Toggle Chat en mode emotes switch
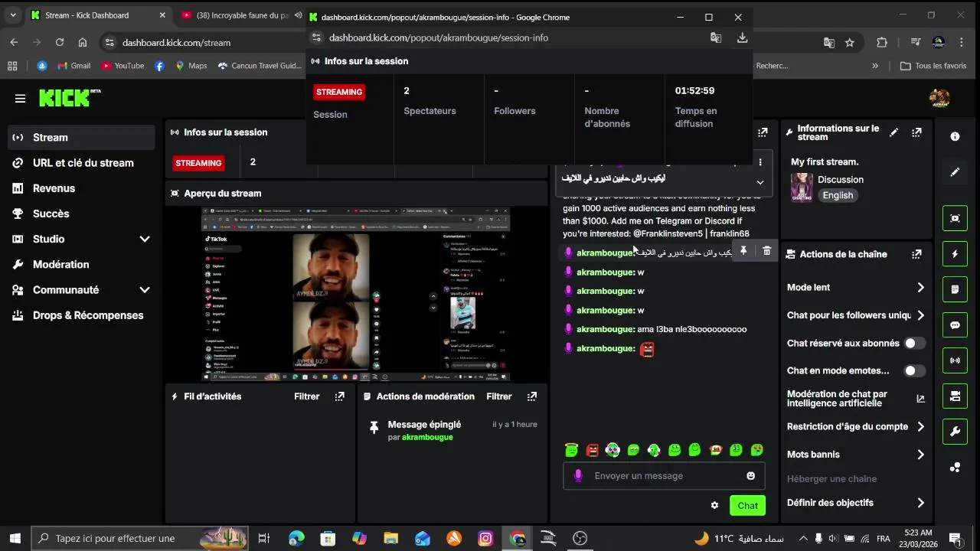Viewport: 980px width, 551px height. [914, 371]
